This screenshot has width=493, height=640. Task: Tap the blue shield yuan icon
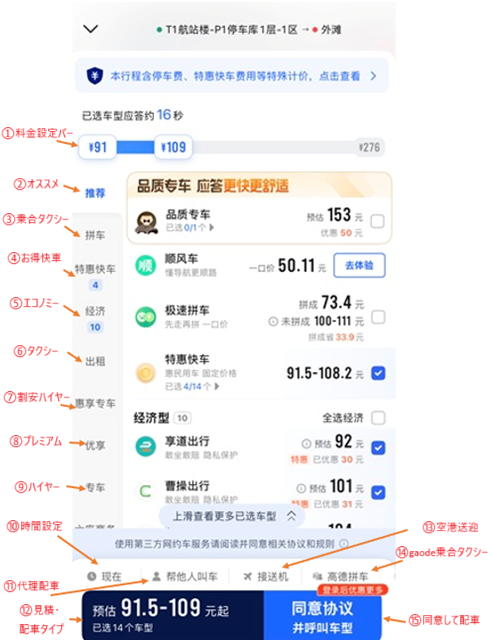click(95, 76)
